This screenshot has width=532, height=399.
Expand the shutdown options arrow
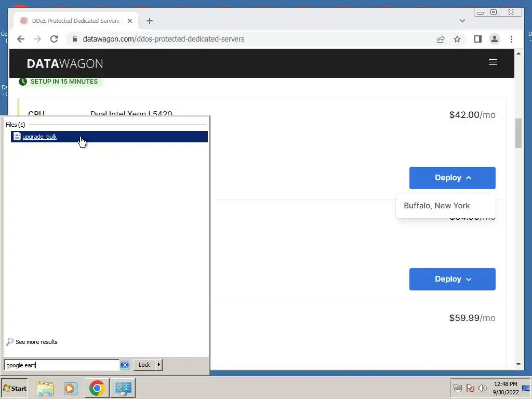point(159,365)
